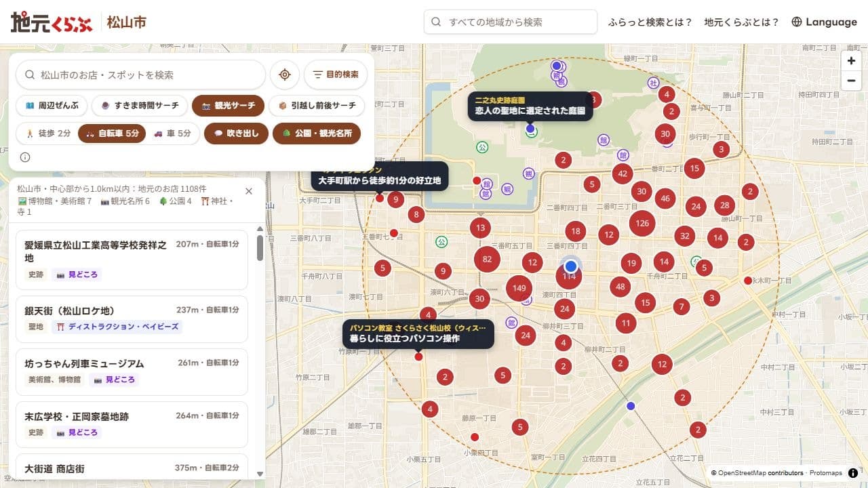
Task: Click the 松山市 city title
Action: (x=127, y=22)
